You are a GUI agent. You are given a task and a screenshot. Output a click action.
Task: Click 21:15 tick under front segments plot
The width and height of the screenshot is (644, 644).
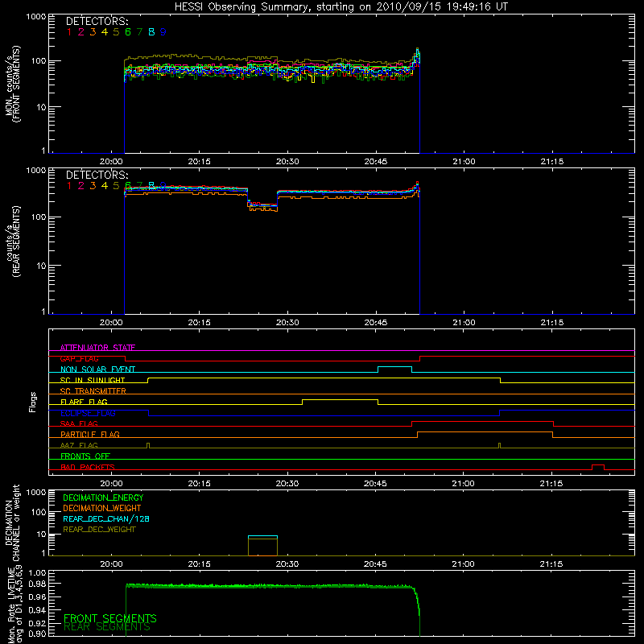(552, 162)
